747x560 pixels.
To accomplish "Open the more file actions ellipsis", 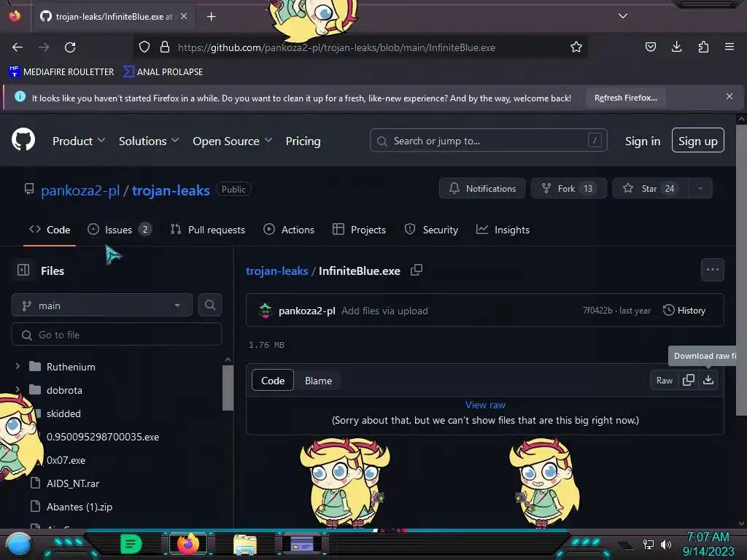I will 712,270.
